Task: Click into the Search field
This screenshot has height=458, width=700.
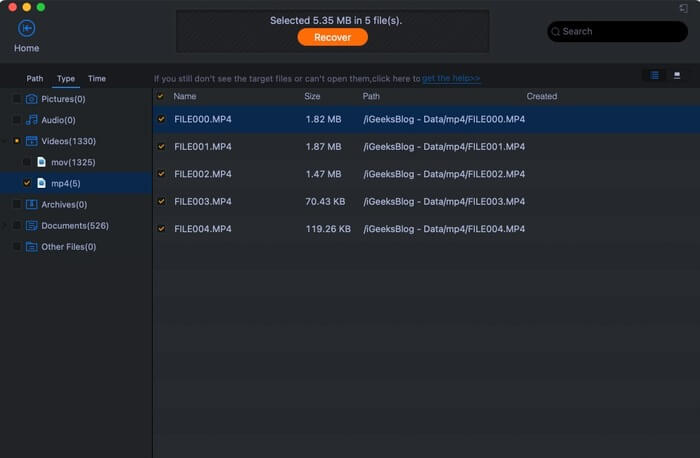Action: (617, 32)
